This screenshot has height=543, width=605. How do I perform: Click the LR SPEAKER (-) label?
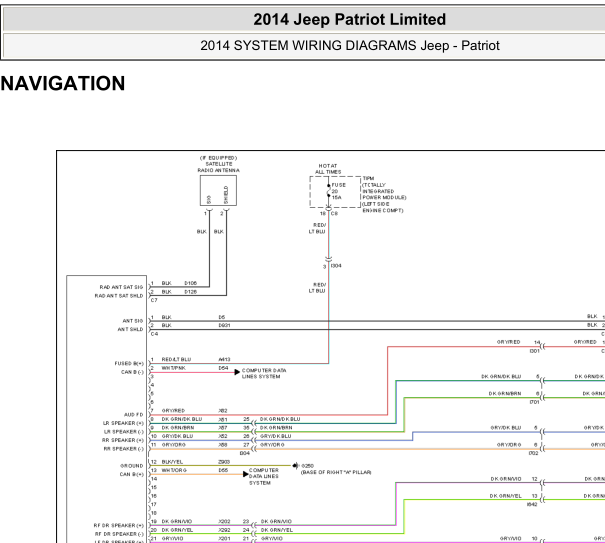[x=123, y=431]
